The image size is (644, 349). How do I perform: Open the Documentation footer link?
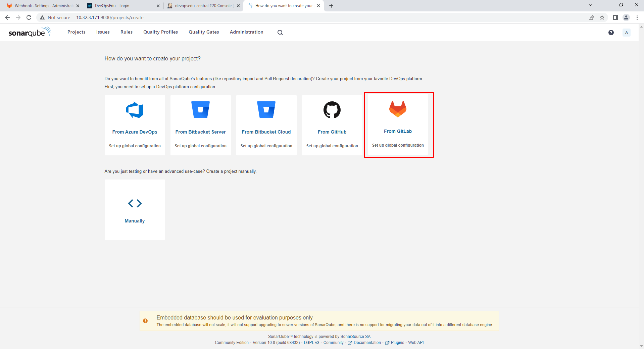coord(365,343)
